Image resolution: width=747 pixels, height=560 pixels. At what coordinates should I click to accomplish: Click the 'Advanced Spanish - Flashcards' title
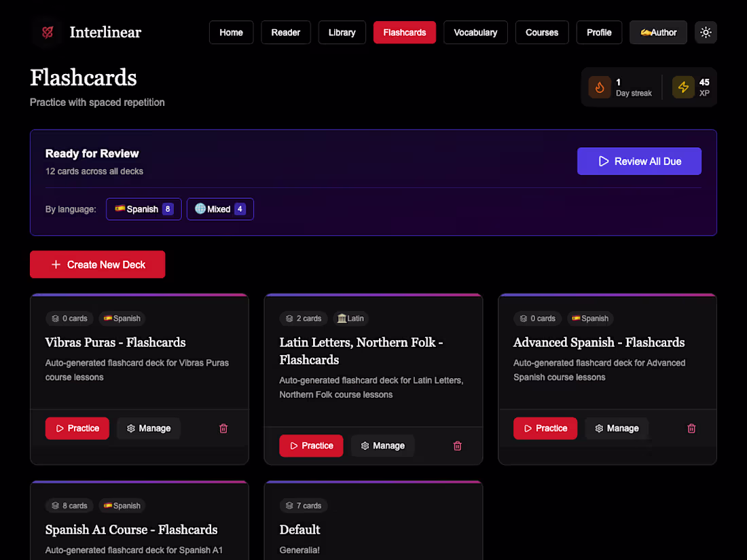(x=599, y=342)
